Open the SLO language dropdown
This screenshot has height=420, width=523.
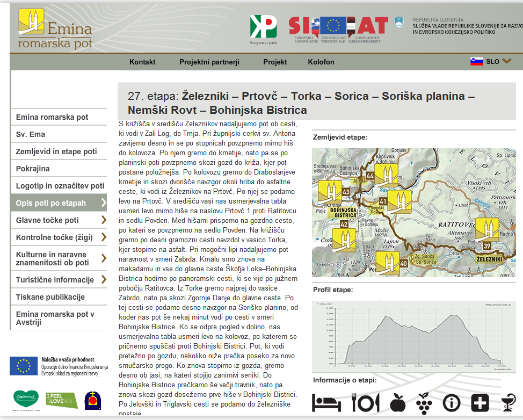pos(491,61)
